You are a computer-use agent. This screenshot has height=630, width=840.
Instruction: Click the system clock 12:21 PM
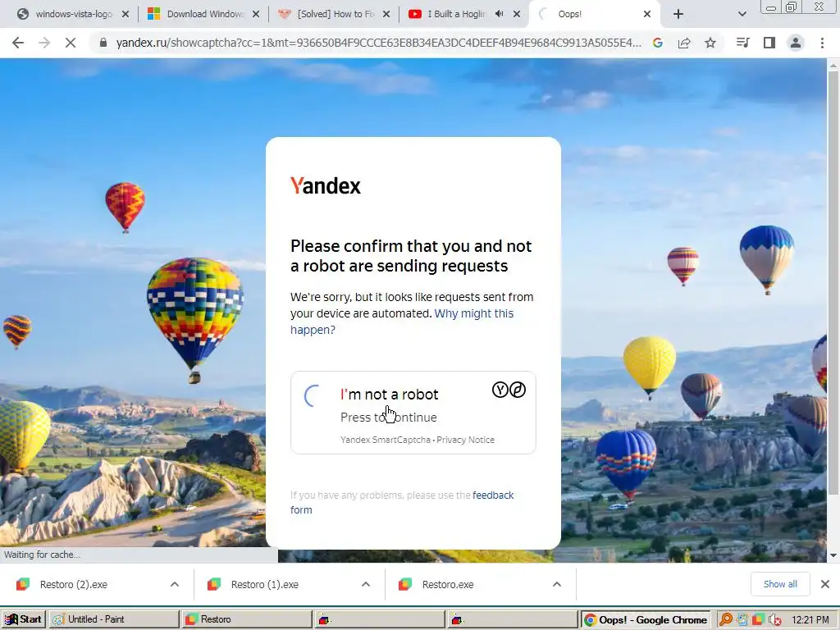pos(810,619)
